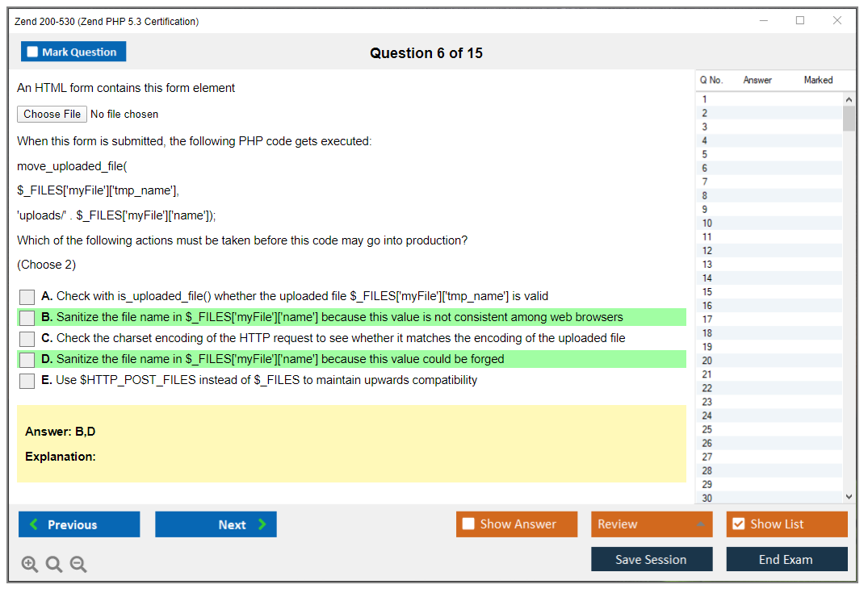Uncheck the Show List checkbox
This screenshot has width=868, height=593.
[738, 524]
